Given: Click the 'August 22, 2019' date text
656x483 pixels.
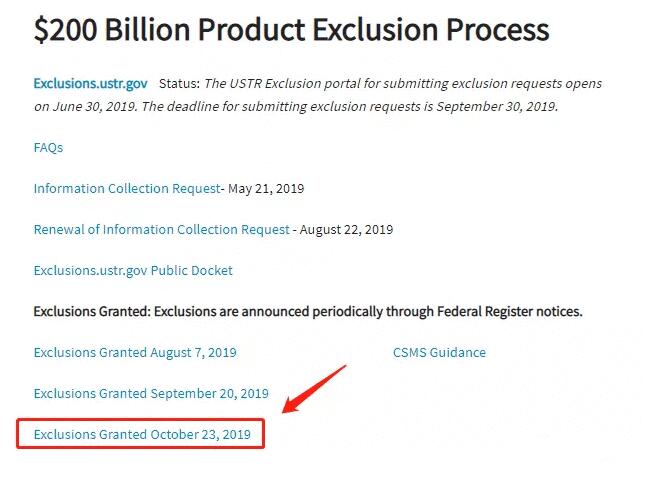Looking at the screenshot, I should point(346,230).
